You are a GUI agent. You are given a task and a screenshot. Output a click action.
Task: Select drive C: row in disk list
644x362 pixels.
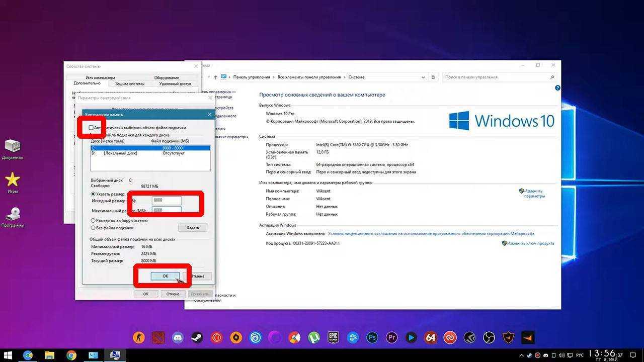coord(150,148)
